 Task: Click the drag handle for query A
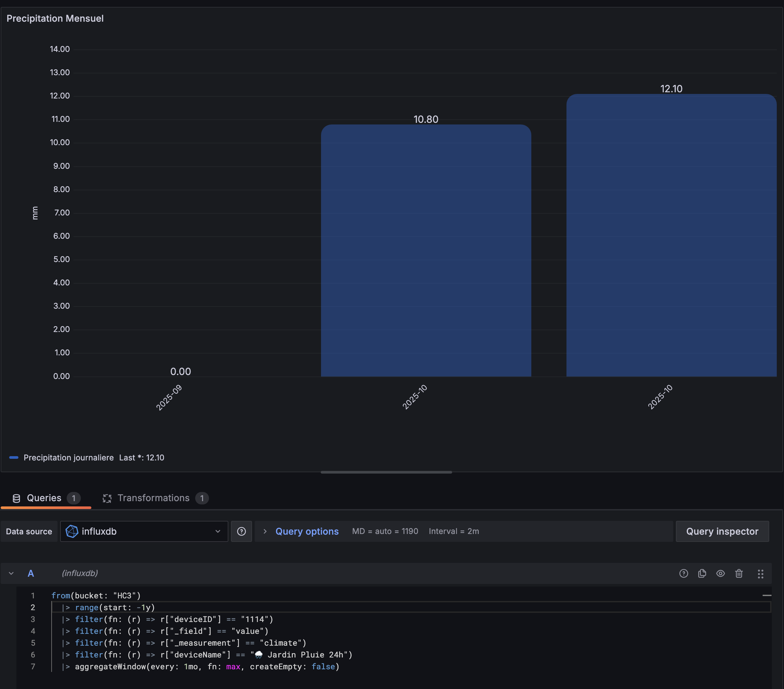(x=760, y=574)
